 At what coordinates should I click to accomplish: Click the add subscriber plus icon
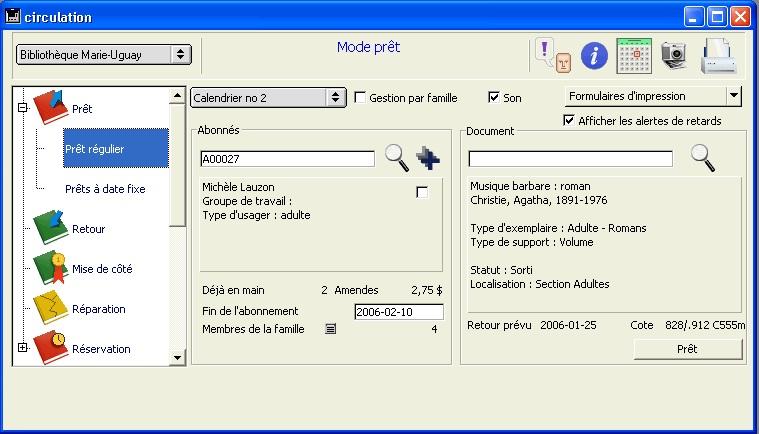pos(428,157)
